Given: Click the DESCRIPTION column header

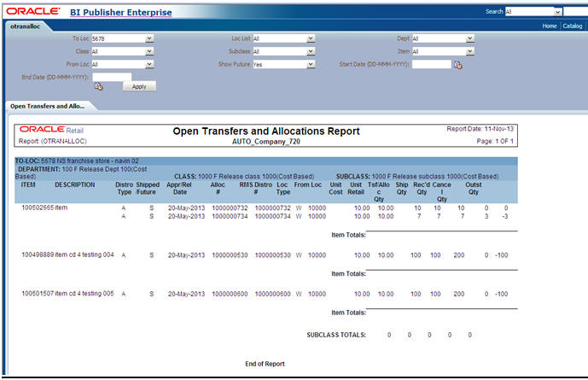Looking at the screenshot, I should coord(74,184).
